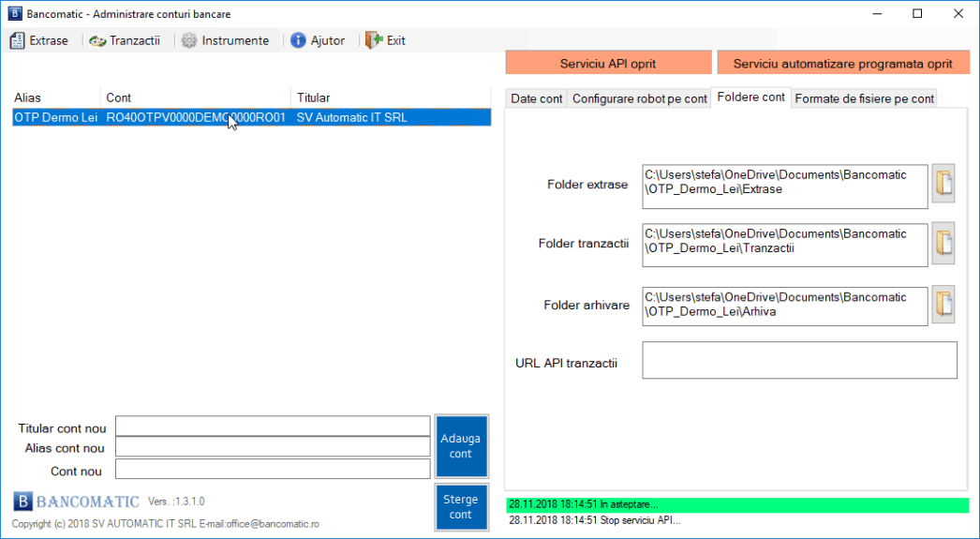980x539 pixels.
Task: Click the Exit menu item
Action: pyautogui.click(x=385, y=40)
